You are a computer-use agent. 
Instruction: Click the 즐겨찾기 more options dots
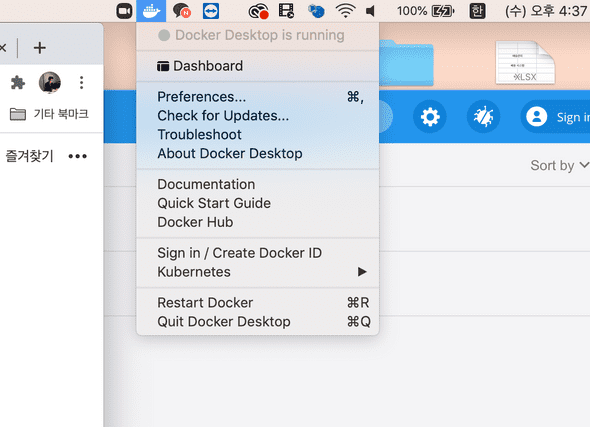coord(78,156)
